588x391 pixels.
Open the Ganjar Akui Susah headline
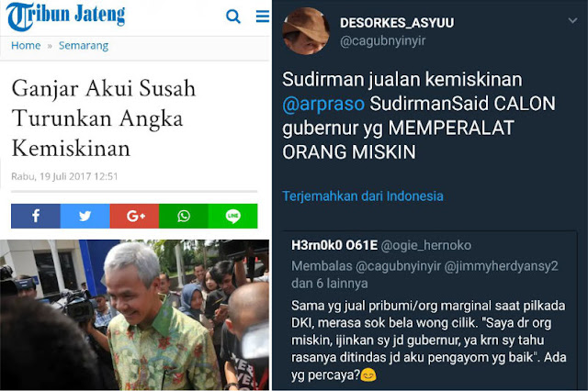coord(104,118)
